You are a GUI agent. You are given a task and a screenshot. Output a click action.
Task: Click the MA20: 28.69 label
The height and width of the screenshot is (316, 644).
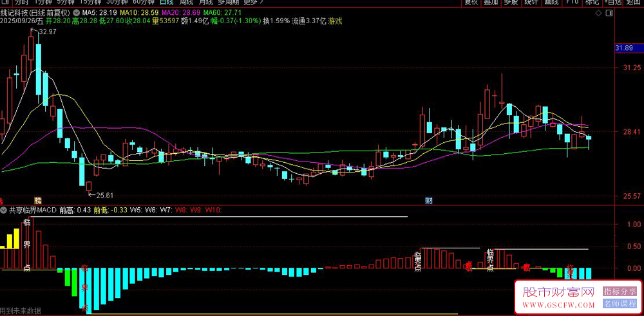[x=181, y=13]
